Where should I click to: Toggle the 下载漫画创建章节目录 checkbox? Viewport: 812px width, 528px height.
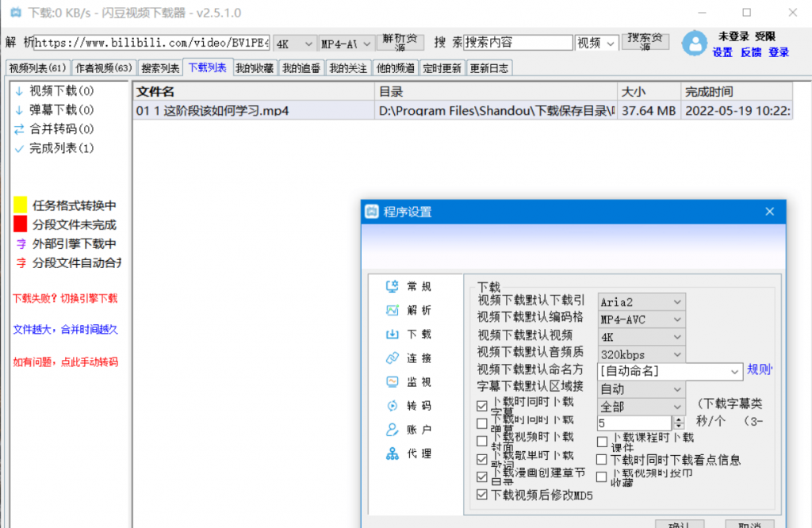pos(482,476)
